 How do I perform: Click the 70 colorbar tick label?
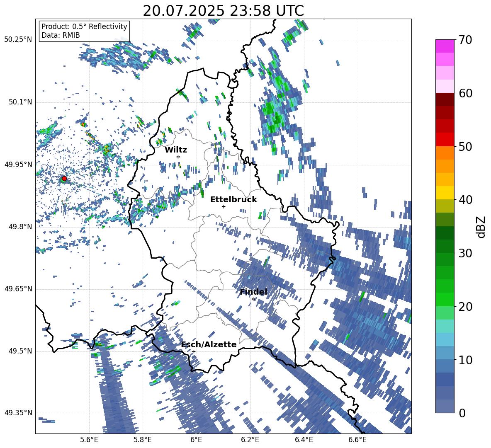[465, 40]
